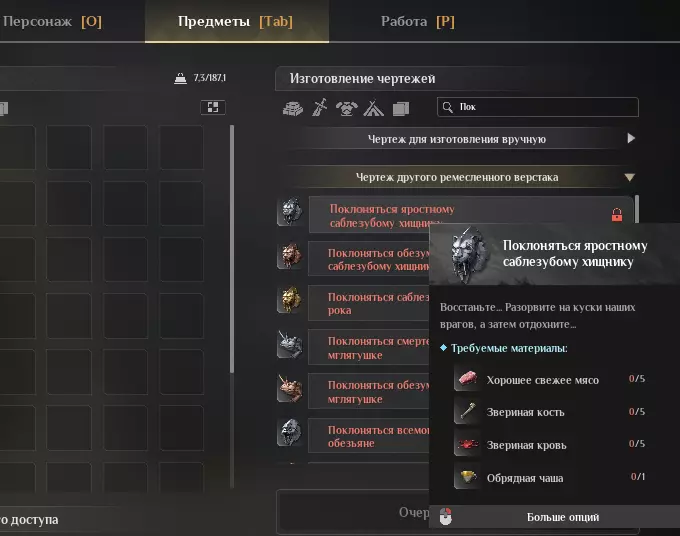The width and height of the screenshot is (680, 536).
Task: Select the tent structures category icon
Action: pyautogui.click(x=373, y=108)
